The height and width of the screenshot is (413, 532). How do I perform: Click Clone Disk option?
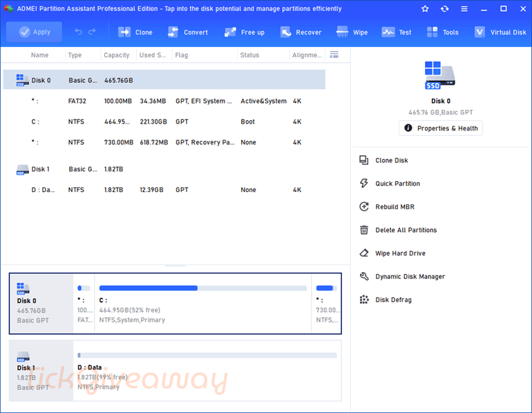click(x=391, y=160)
